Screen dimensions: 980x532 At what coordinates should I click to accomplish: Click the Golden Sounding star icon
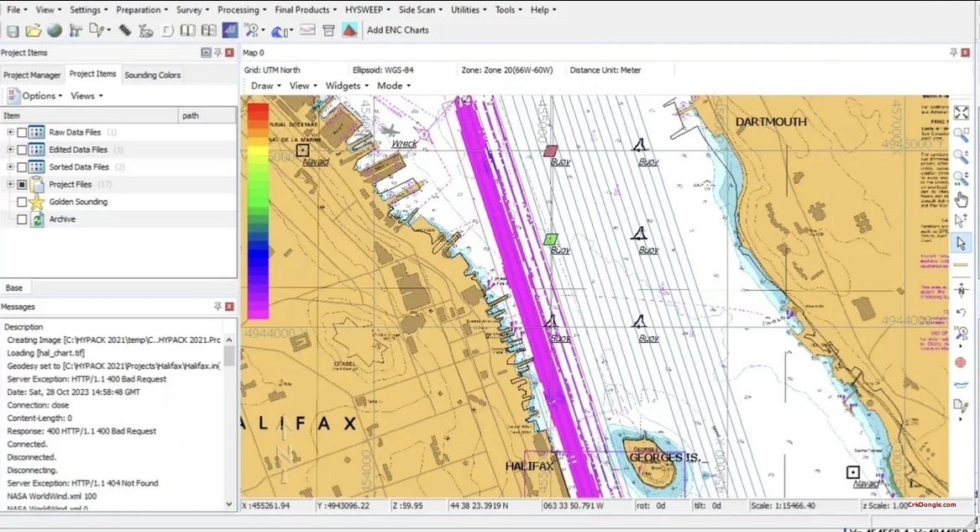(37, 202)
